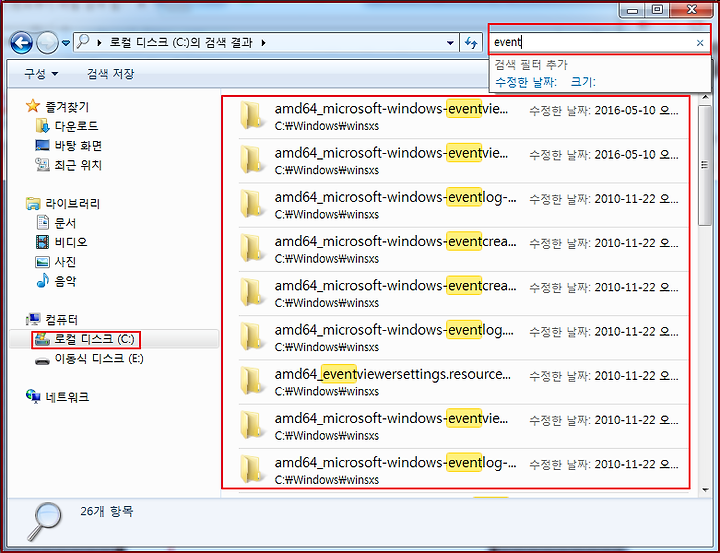Click the 음악 music note icon

coord(43,280)
